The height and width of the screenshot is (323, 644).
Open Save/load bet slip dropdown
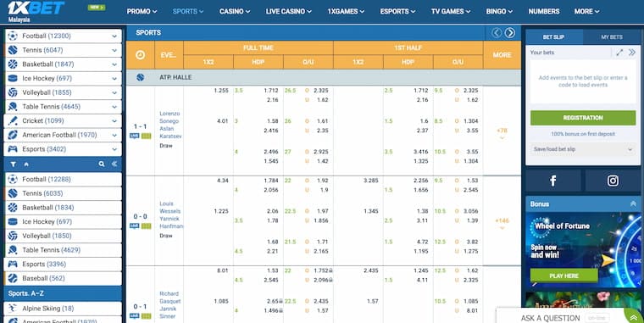click(x=583, y=149)
